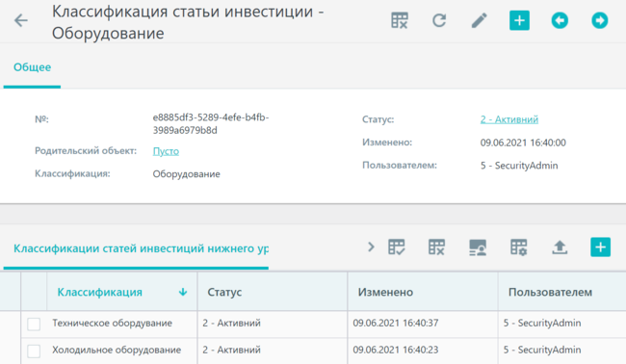This screenshot has height=364, width=626.
Task: Expand more tabs with chevron arrow
Action: tap(371, 247)
